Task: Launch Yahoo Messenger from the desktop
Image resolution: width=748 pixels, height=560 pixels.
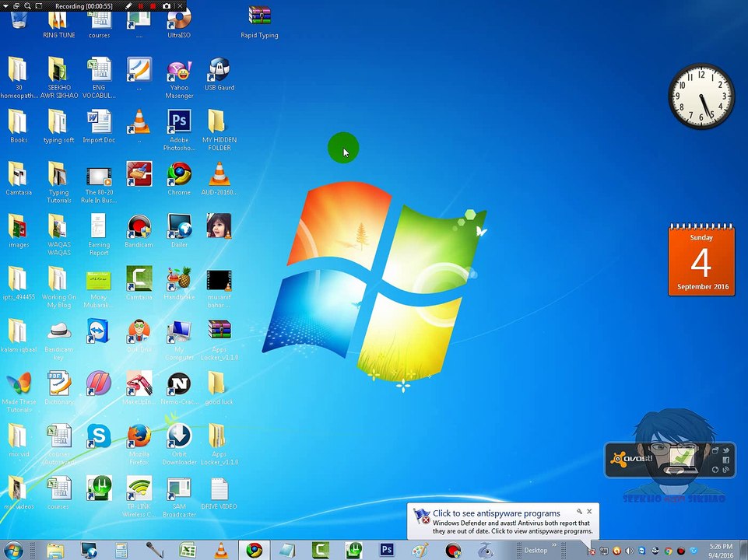Action: 179,71
